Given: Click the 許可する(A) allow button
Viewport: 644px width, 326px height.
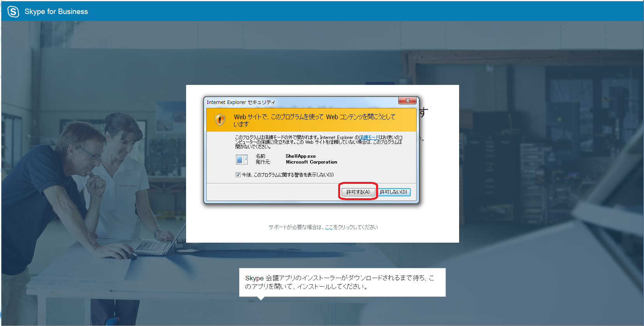Looking at the screenshot, I should (x=358, y=192).
